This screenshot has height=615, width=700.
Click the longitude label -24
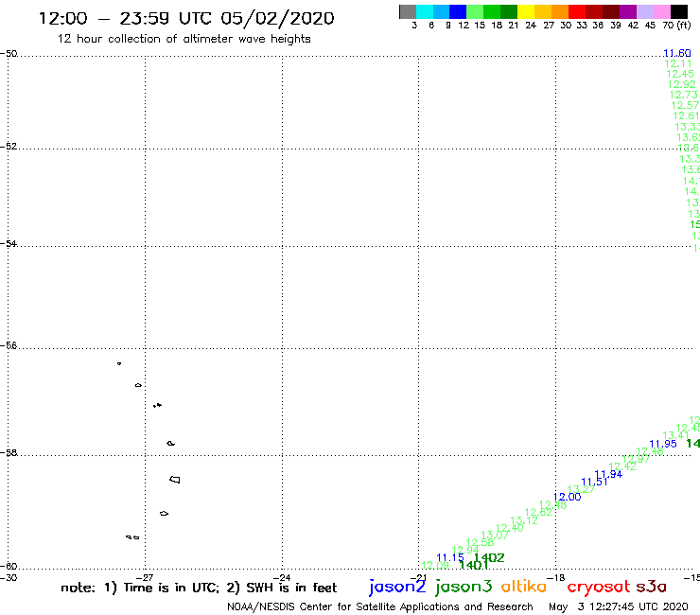282,577
